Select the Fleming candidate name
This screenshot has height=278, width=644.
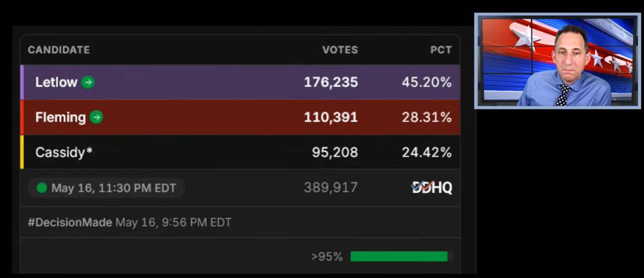[x=60, y=117]
